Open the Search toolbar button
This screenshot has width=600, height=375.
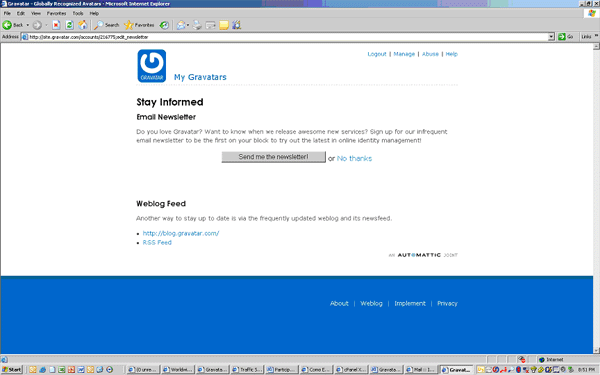tap(107, 25)
